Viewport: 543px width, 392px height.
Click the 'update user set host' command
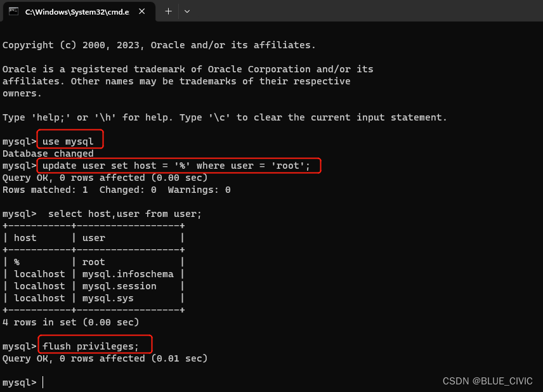pos(176,166)
